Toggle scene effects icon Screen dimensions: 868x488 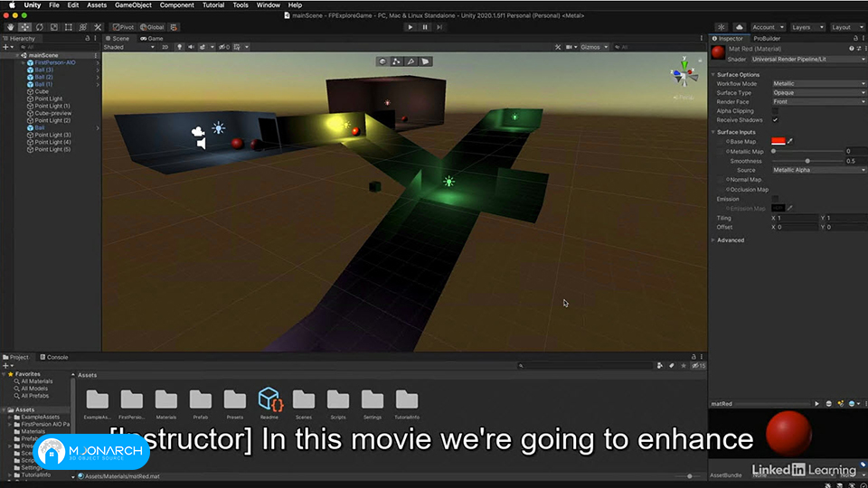point(203,47)
